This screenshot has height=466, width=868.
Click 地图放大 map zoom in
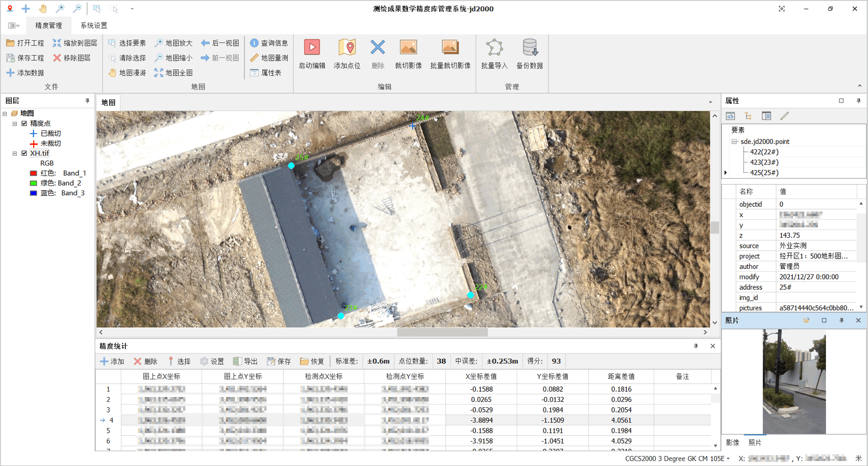(173, 43)
